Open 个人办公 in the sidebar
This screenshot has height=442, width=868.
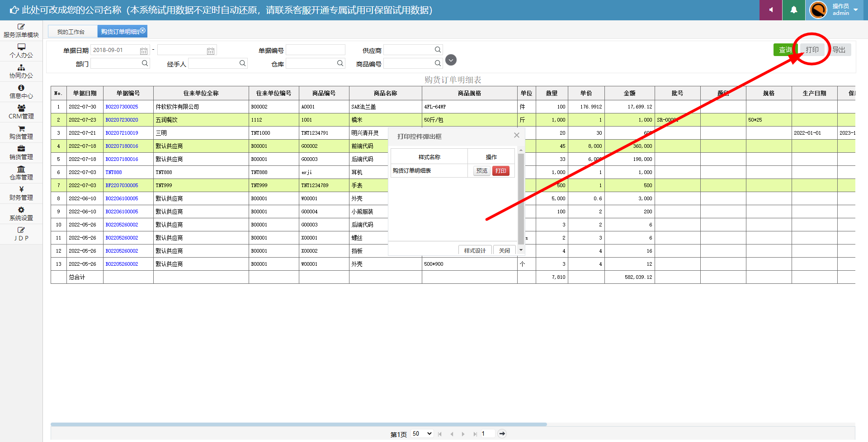tap(21, 51)
